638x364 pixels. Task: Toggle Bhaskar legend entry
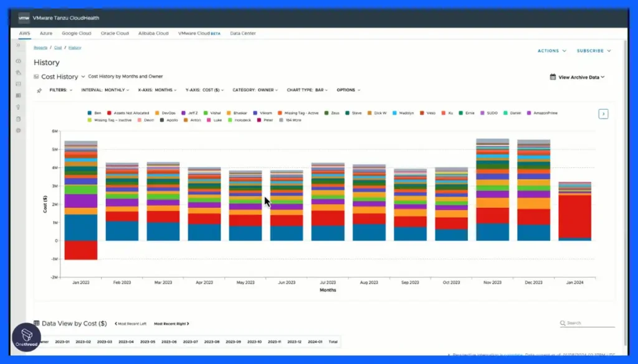237,113
